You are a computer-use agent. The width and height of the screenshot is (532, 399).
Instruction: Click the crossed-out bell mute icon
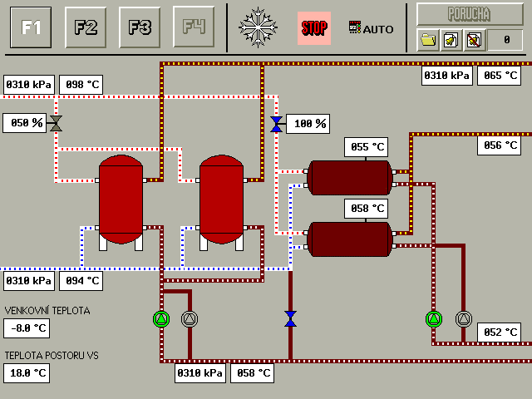pyautogui.click(x=474, y=39)
